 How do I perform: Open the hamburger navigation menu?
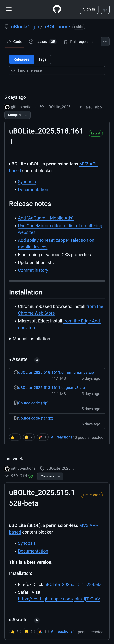[9, 9]
